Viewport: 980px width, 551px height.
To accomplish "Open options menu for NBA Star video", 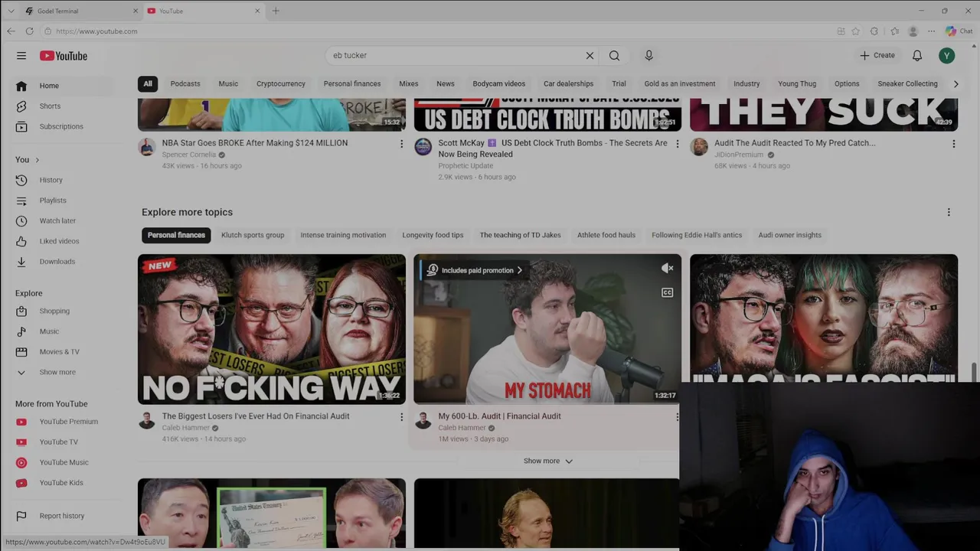I will click(401, 144).
